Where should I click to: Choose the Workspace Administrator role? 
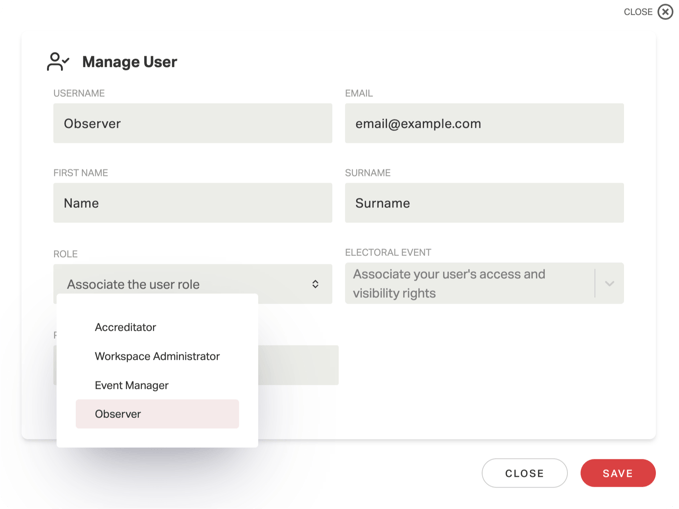point(157,356)
